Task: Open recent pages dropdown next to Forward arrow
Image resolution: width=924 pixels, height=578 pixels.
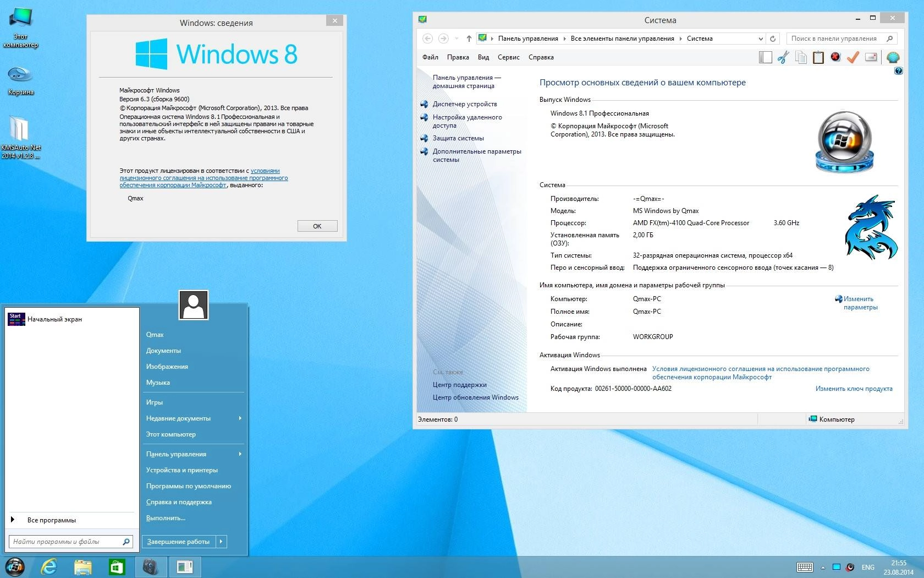Action: point(456,39)
